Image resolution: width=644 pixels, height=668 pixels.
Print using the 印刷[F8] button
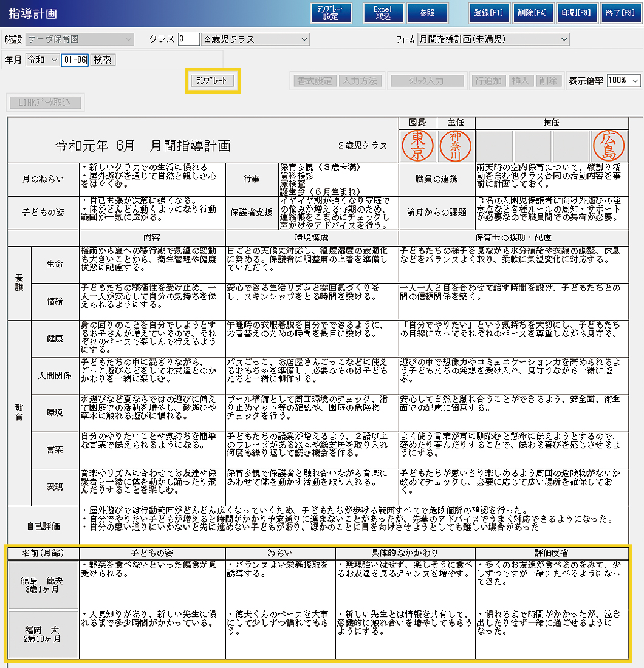577,13
